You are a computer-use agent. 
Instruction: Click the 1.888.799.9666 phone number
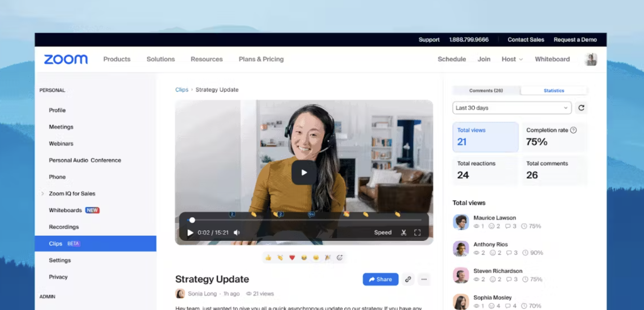[x=469, y=40]
